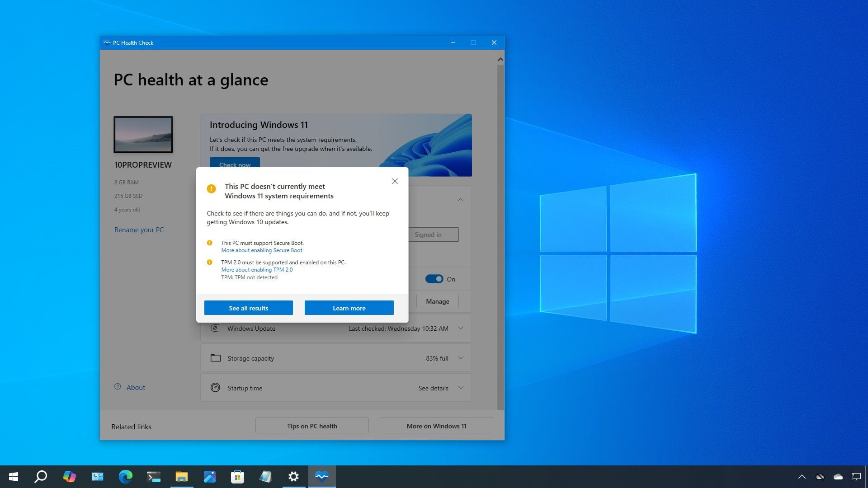Open Windows Terminal from the taskbar
868x488 pixels.
coord(153,476)
